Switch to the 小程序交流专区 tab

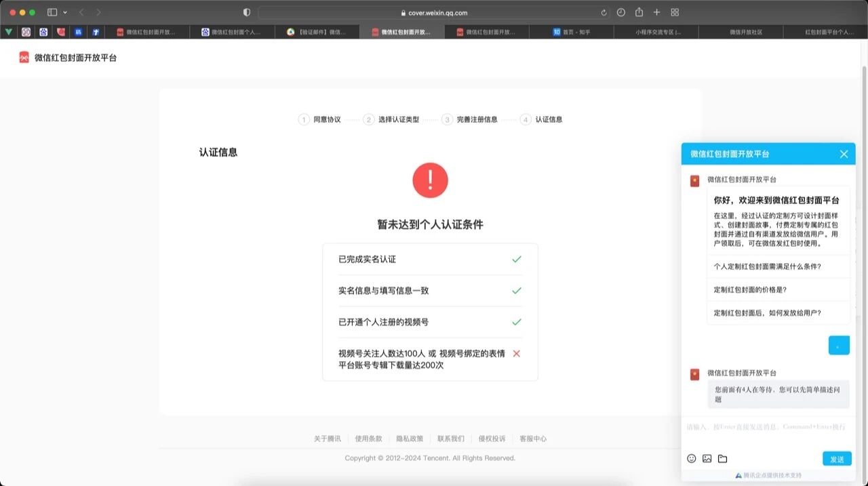click(x=656, y=32)
